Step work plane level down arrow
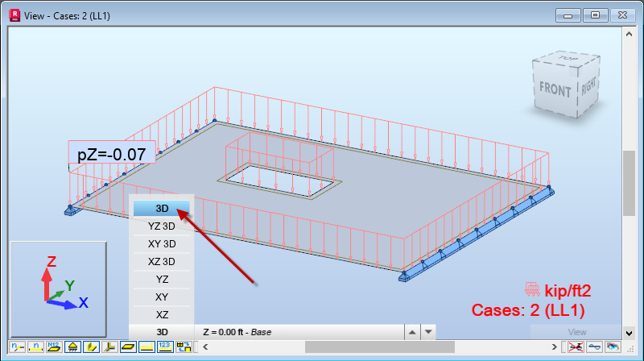Screen dimensions: 644x361 pyautogui.click(x=428, y=332)
